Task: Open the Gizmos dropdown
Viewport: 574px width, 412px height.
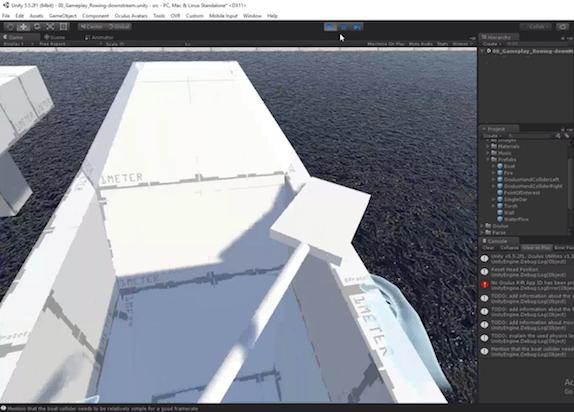Action: (x=462, y=44)
